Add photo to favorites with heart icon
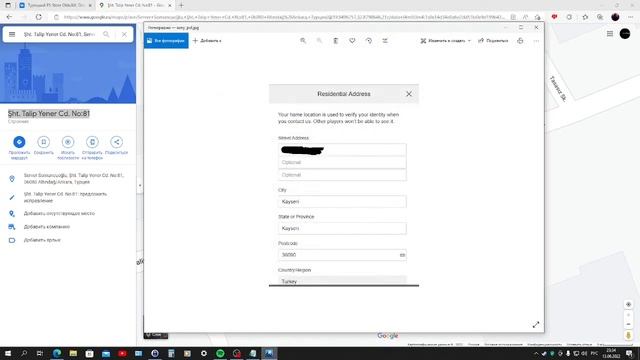This screenshot has height=360, width=640. point(352,41)
